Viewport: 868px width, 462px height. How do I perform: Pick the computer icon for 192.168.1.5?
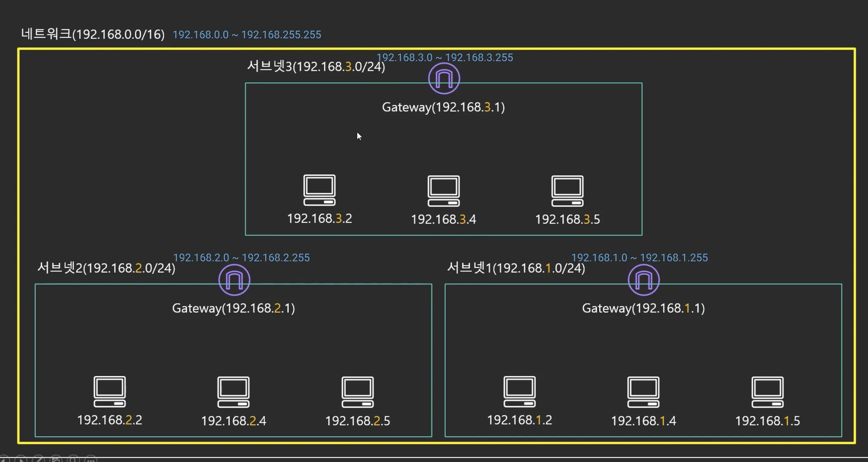(767, 392)
